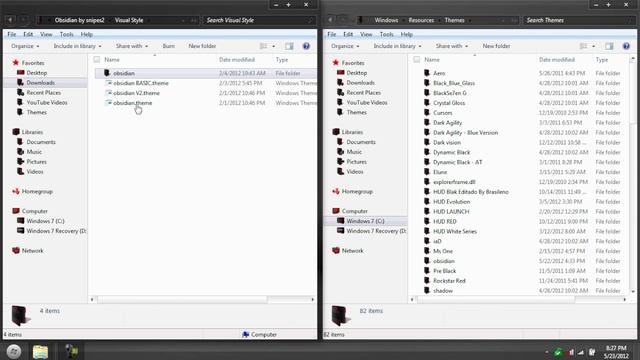
Task: Open Windows Explorer taskbar icon
Action: point(40,351)
